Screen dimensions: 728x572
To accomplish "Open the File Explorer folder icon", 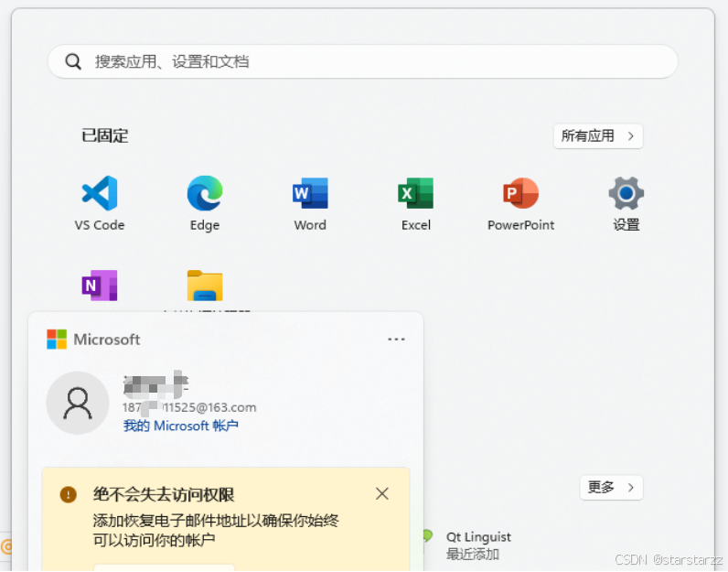I will [205, 286].
